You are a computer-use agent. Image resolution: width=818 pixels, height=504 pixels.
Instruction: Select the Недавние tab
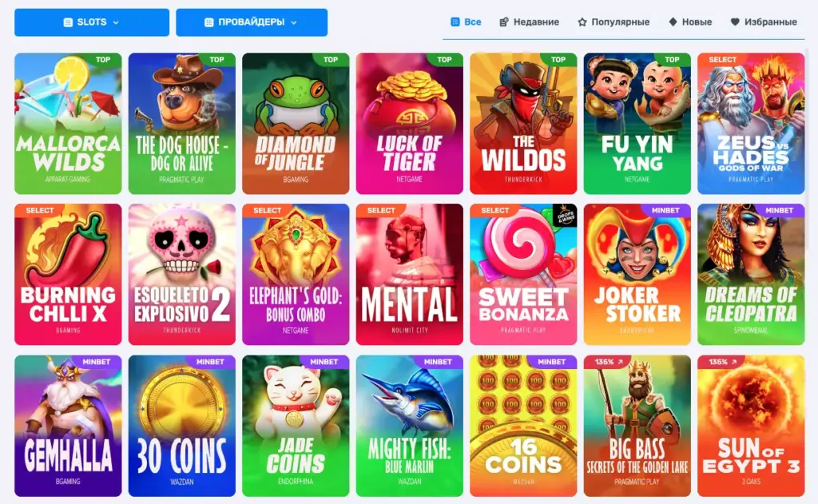click(530, 22)
